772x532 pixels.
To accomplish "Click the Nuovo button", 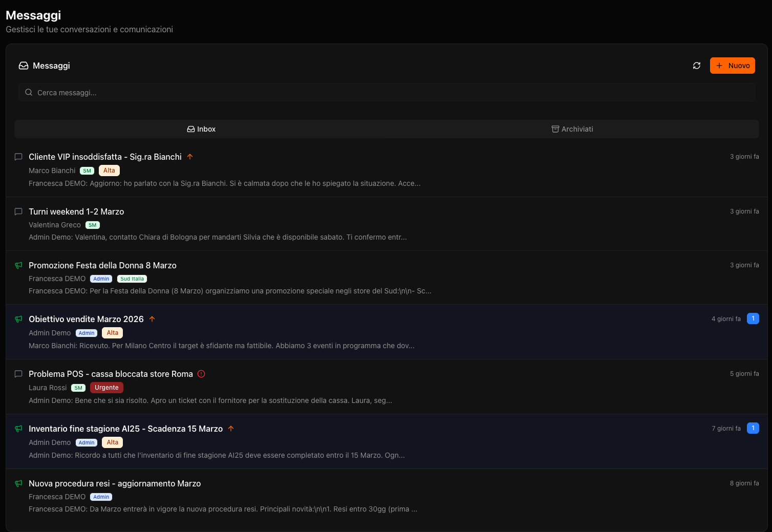I will point(732,66).
